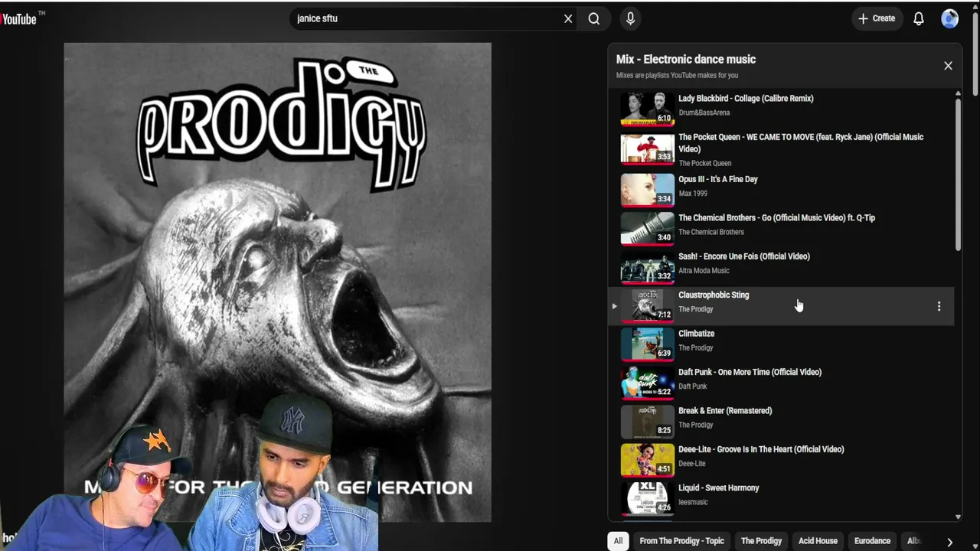Play Climbatize by The Prodigy
This screenshot has width=980, height=551.
click(x=696, y=334)
